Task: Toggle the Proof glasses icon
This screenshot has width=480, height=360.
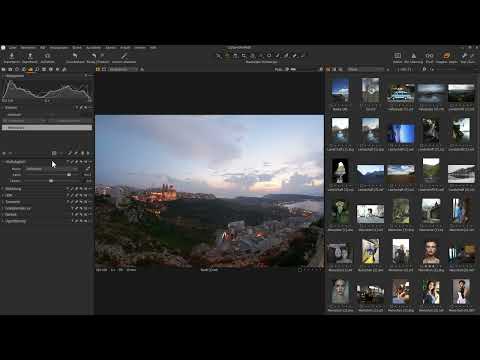Action: 429,56
